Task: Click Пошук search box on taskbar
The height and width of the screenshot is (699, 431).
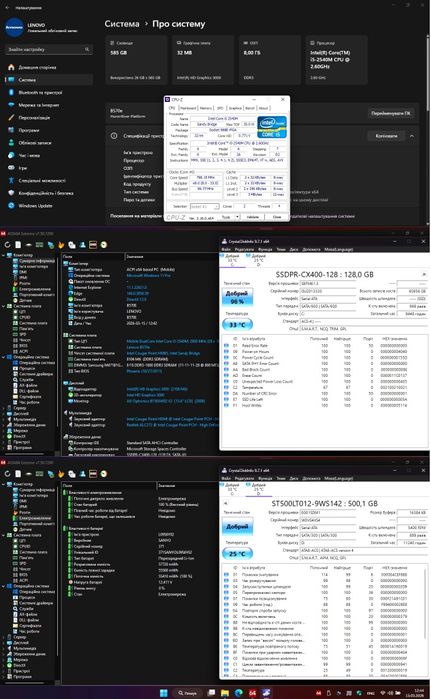Action: point(187,693)
